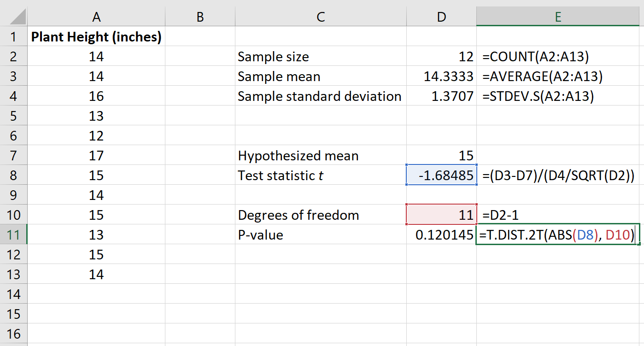Select row 5 header
644x346 pixels.
point(13,116)
